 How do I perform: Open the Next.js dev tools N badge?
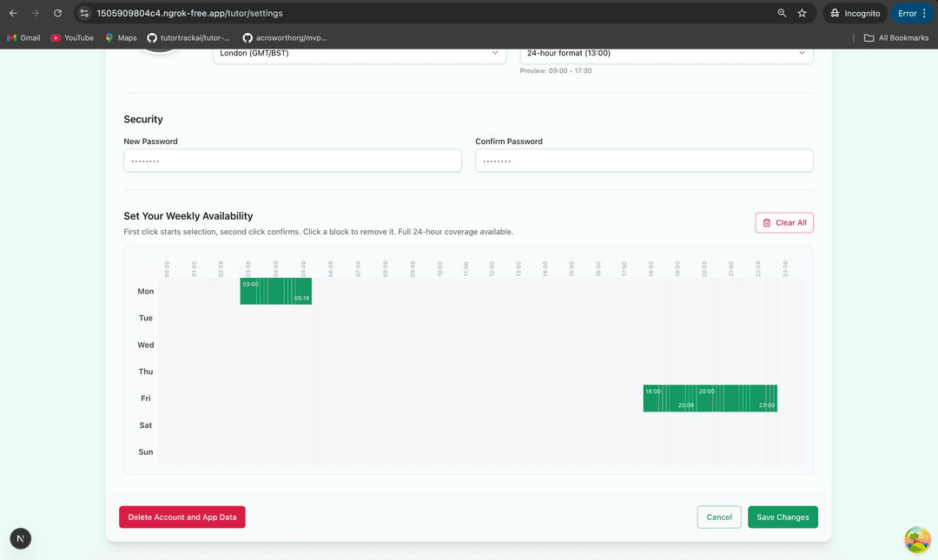pos(20,538)
